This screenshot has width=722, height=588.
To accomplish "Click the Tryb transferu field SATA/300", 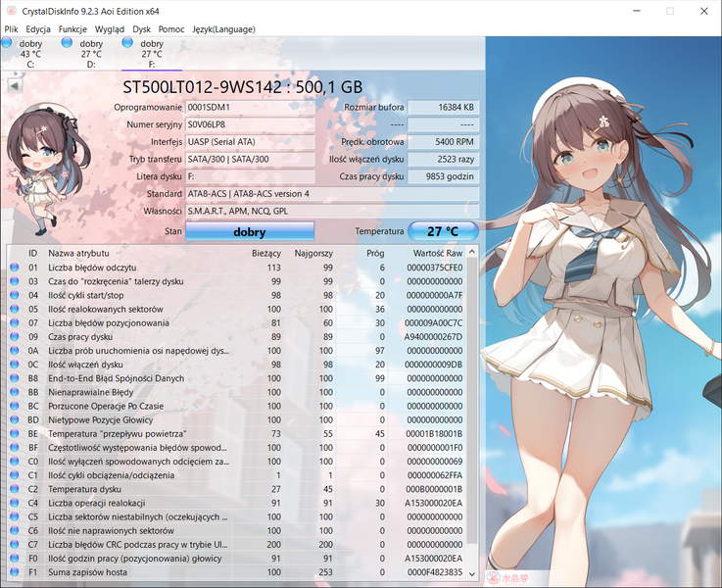I will [x=250, y=160].
